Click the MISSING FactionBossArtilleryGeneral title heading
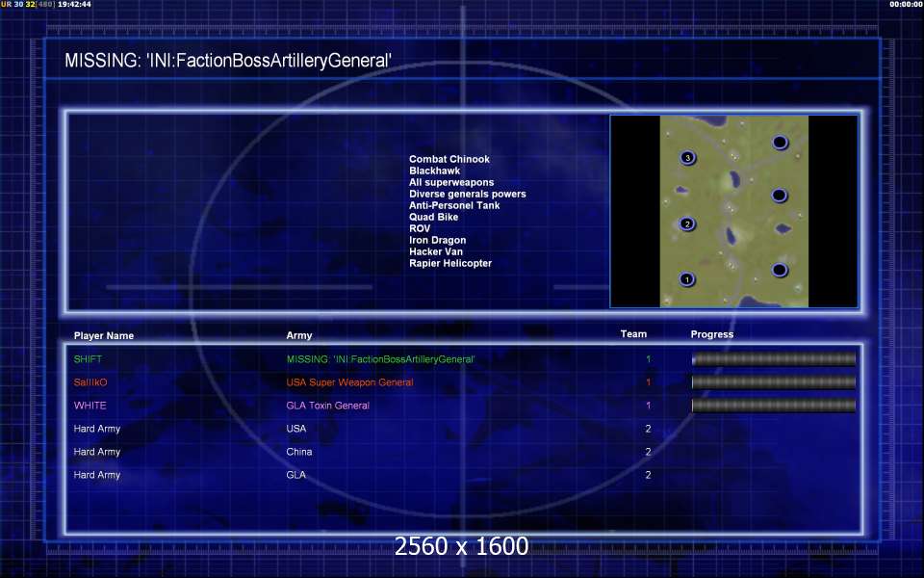 click(x=228, y=60)
